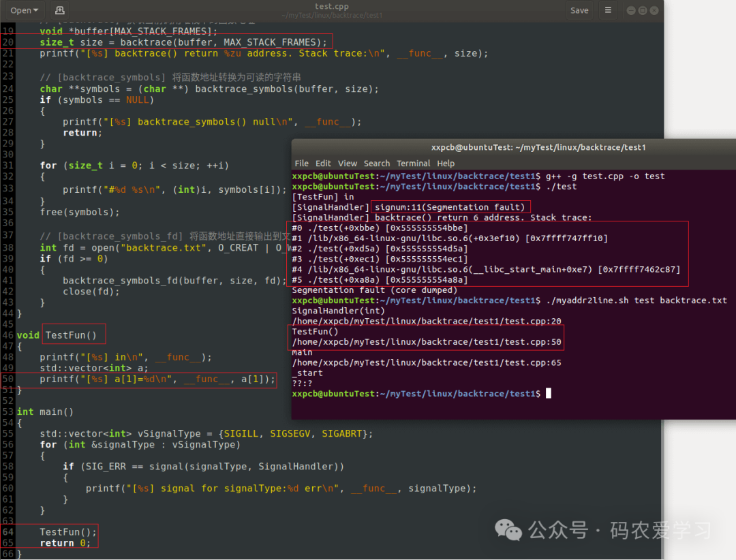Click line number 53 in the gutter
Screen dimensions: 736x560
point(7,411)
